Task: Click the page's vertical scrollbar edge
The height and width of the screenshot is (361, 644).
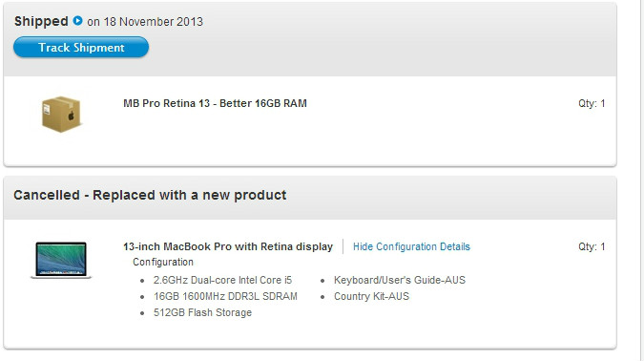Action: [640, 180]
